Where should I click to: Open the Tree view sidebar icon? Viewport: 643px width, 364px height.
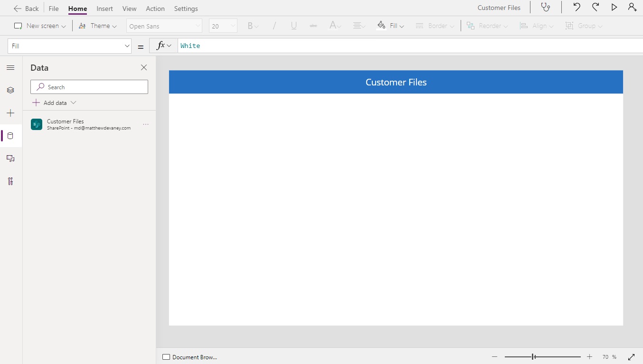click(x=10, y=90)
